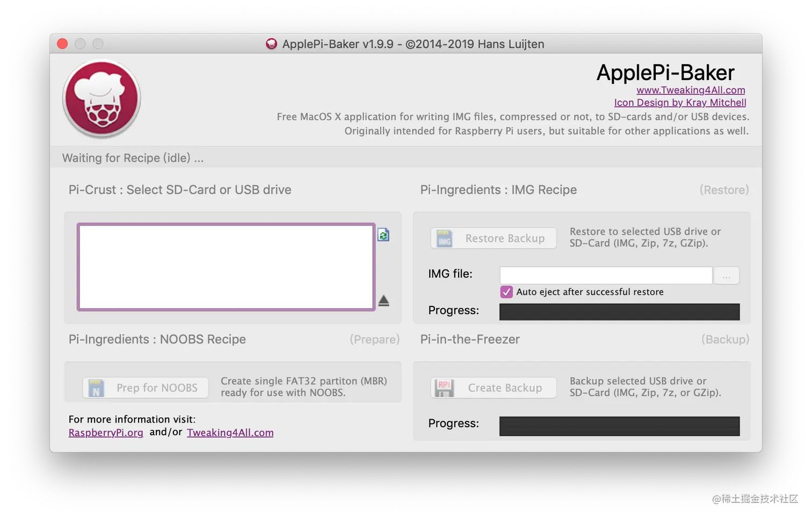Open the RaspberryPi.org link
Viewport: 812px width, 518px height.
pyautogui.click(x=106, y=433)
